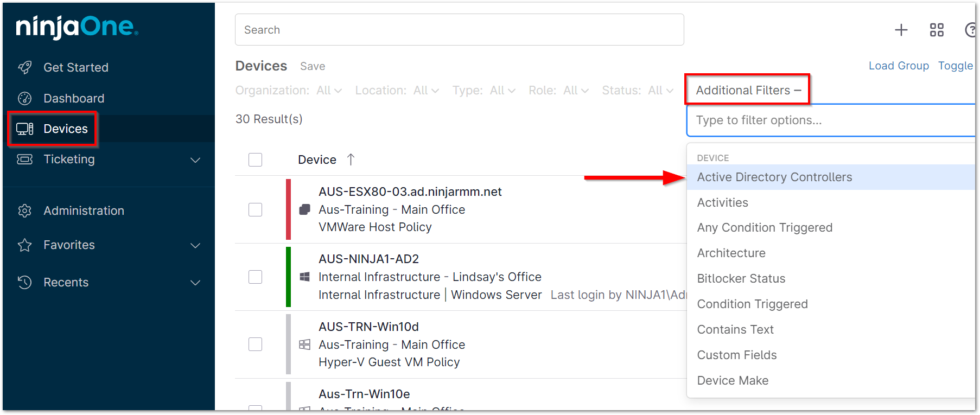Check the AUS-NINJA1-AD2 row checkbox
This screenshot has width=980, height=415.
click(255, 277)
